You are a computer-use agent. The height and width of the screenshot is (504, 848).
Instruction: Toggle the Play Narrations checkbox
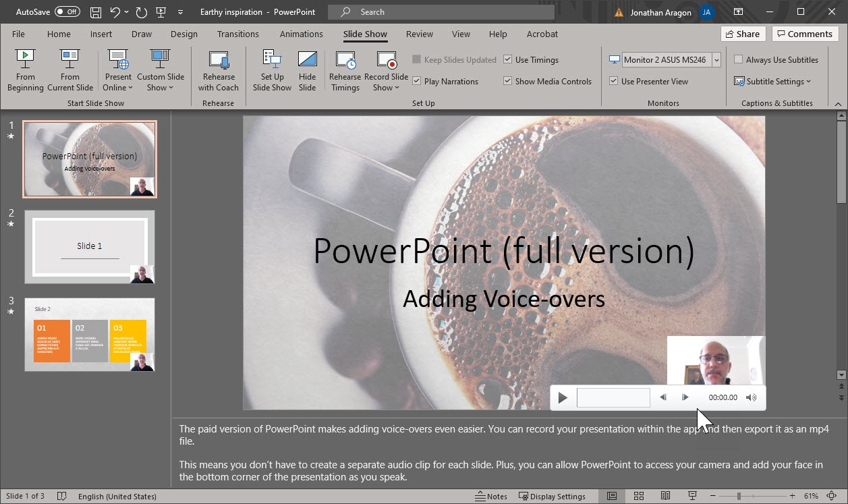417,82
